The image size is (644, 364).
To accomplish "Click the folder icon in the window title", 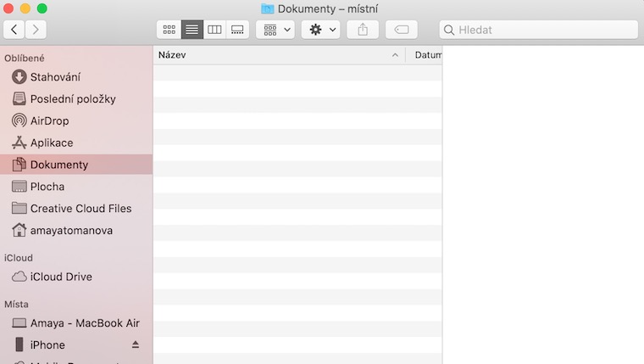I will pyautogui.click(x=268, y=8).
